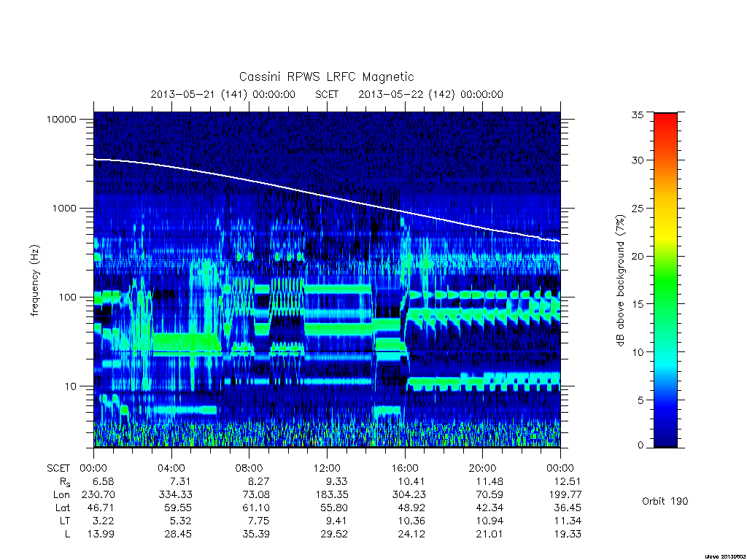747x560 pixels.
Task: Click the L value 19.33
Action: (568, 534)
